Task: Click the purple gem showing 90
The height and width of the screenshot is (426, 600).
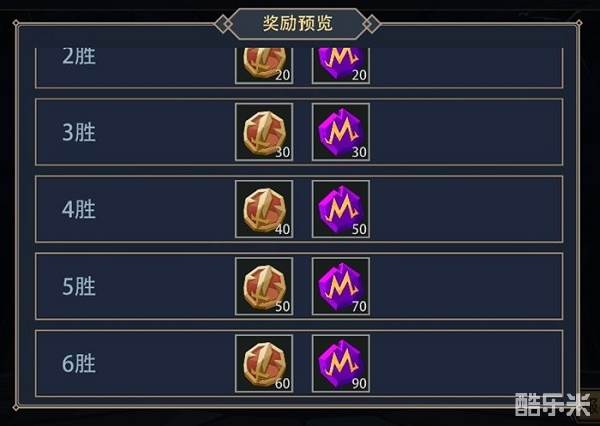Action: pyautogui.click(x=341, y=363)
